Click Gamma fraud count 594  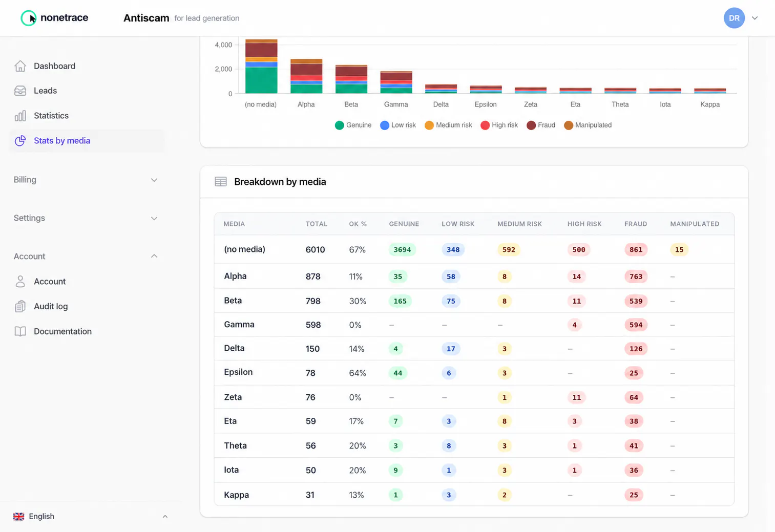tap(636, 325)
